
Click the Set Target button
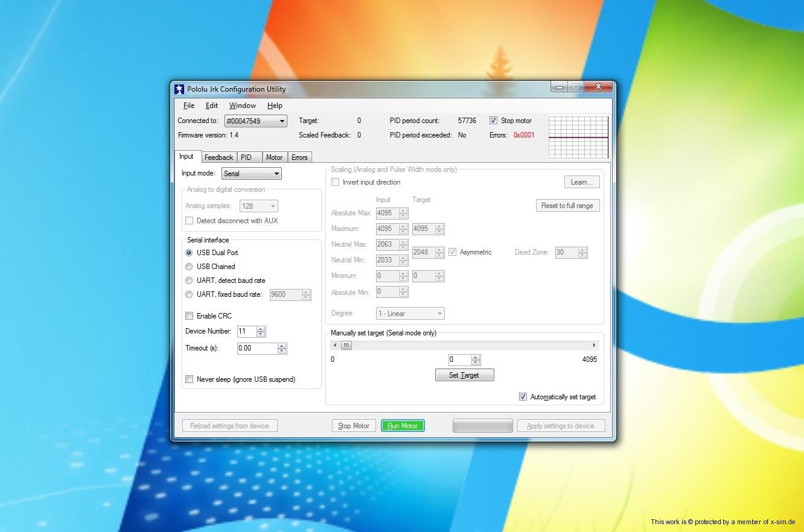(x=464, y=375)
